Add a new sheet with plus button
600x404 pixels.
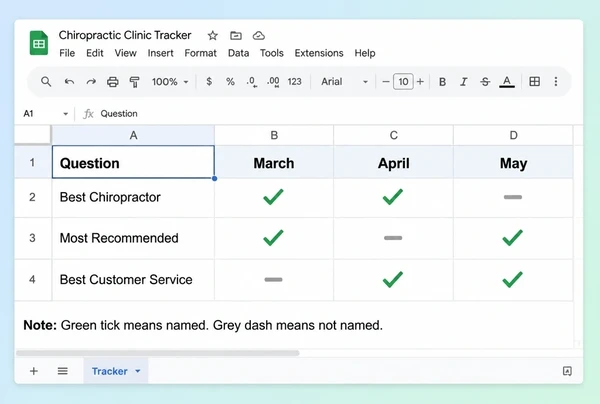coord(34,371)
